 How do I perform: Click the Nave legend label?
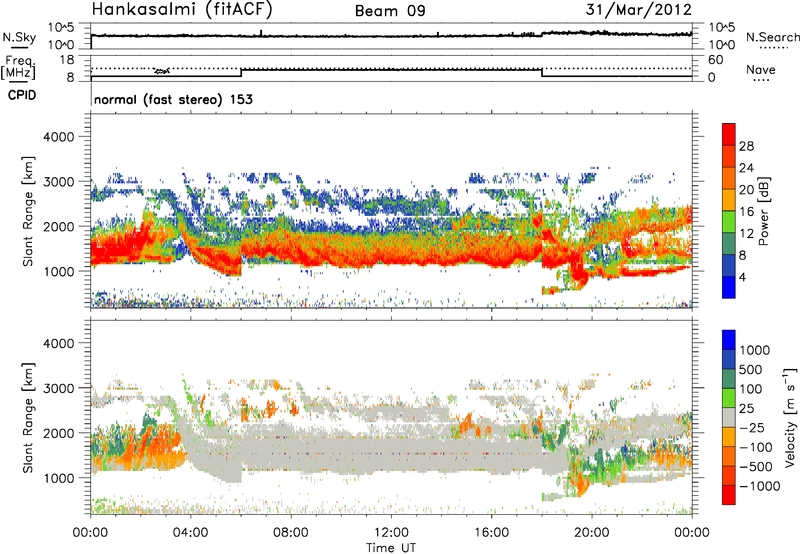coord(761,70)
